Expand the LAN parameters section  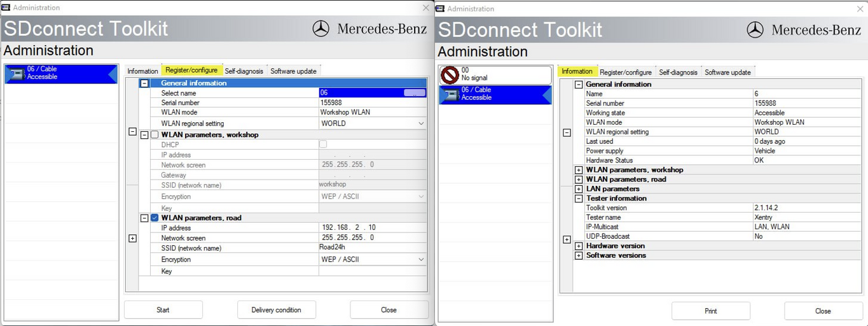pyautogui.click(x=579, y=189)
